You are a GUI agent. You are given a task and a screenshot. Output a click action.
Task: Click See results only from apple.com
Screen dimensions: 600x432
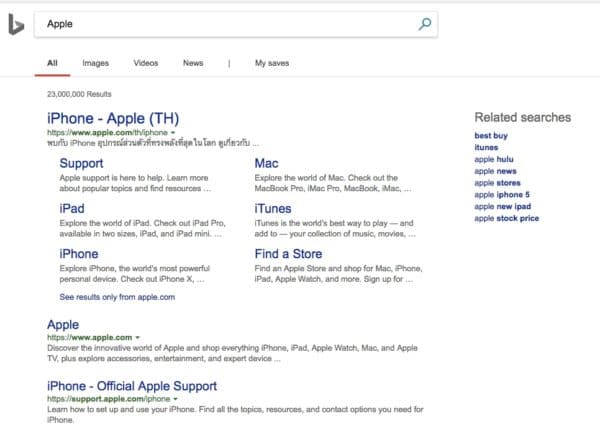tap(117, 297)
